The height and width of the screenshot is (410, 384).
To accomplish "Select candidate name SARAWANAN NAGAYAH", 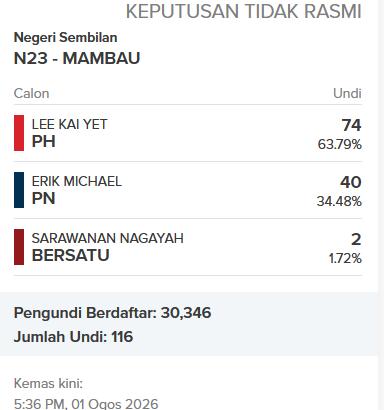I will click(x=107, y=238).
